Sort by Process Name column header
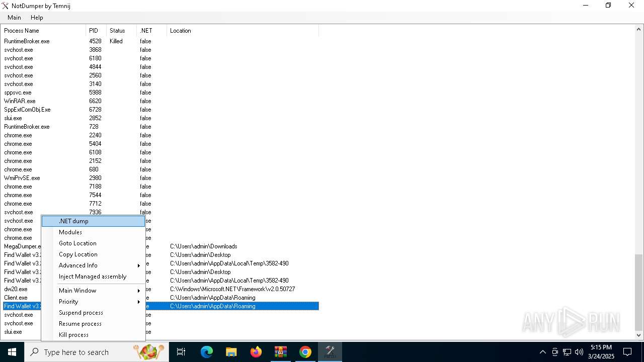 43,31
